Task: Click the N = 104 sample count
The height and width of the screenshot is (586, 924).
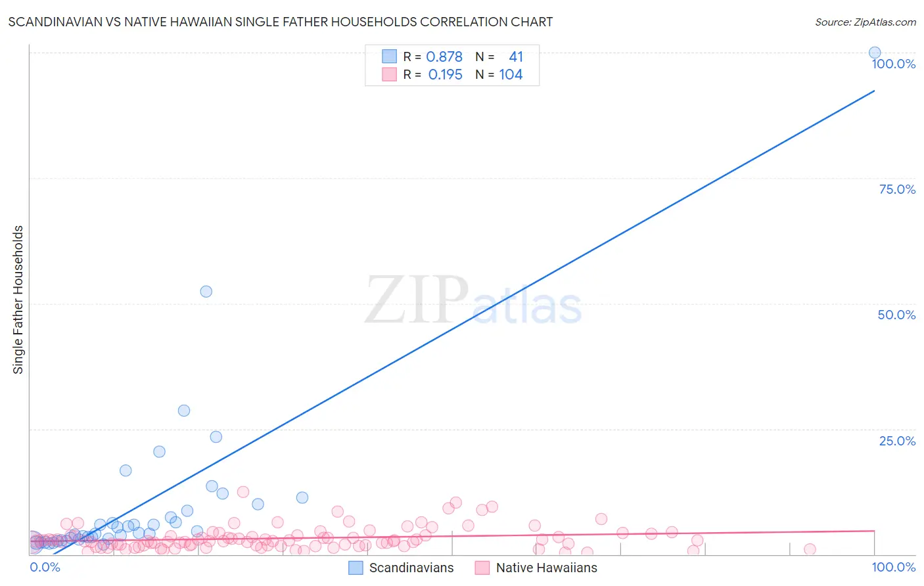Action: pyautogui.click(x=499, y=75)
